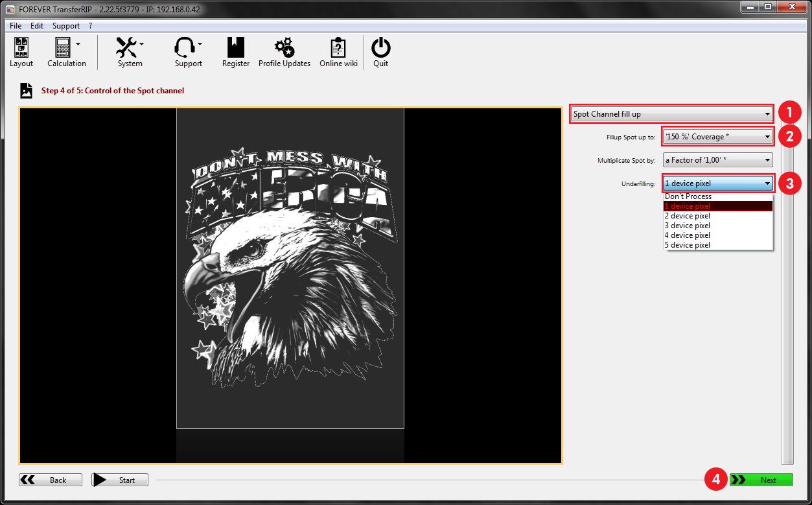Open the File menu
812x505 pixels.
pos(16,26)
